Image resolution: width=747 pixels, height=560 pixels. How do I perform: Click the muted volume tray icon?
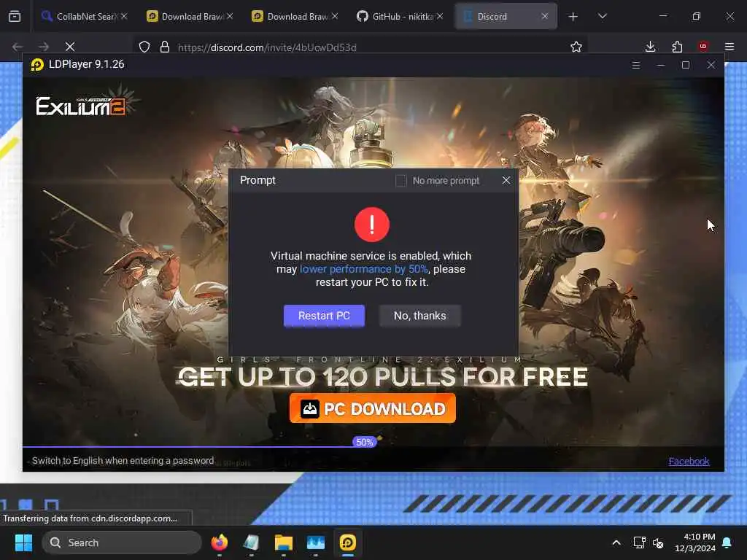659,542
